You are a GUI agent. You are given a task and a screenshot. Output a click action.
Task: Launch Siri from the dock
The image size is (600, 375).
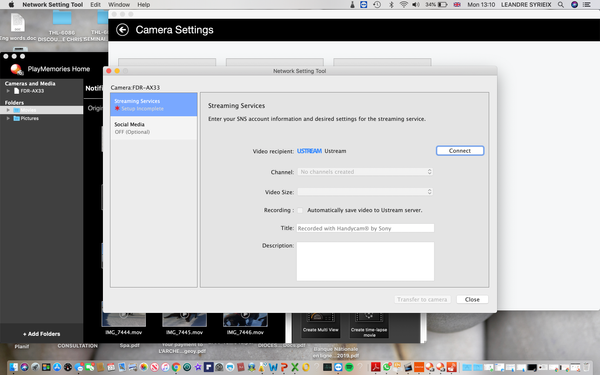coord(24,367)
